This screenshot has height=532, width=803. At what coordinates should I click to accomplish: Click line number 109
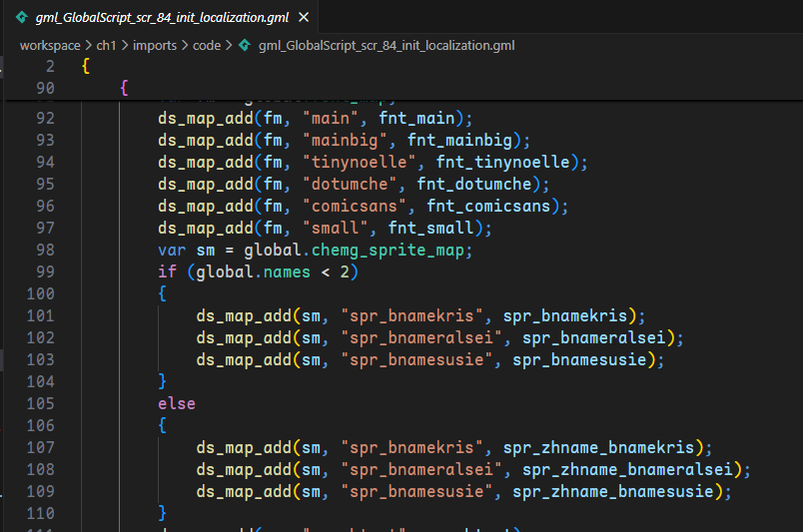tap(41, 492)
